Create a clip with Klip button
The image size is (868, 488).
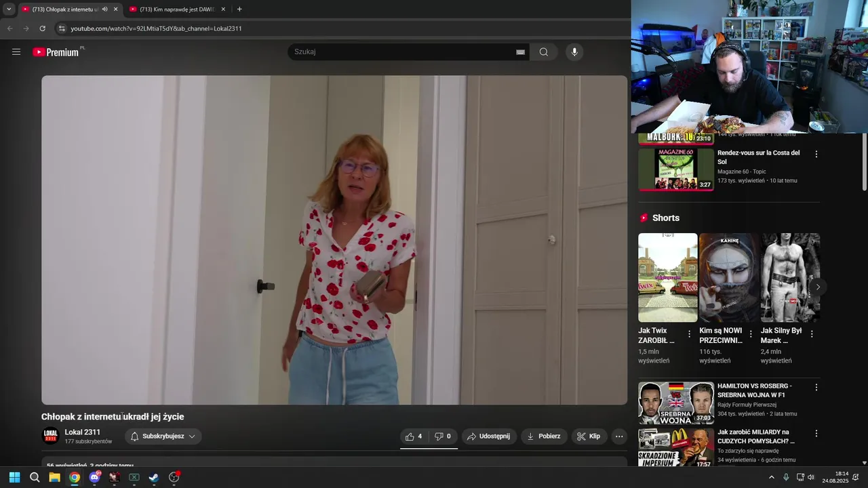[x=589, y=436]
